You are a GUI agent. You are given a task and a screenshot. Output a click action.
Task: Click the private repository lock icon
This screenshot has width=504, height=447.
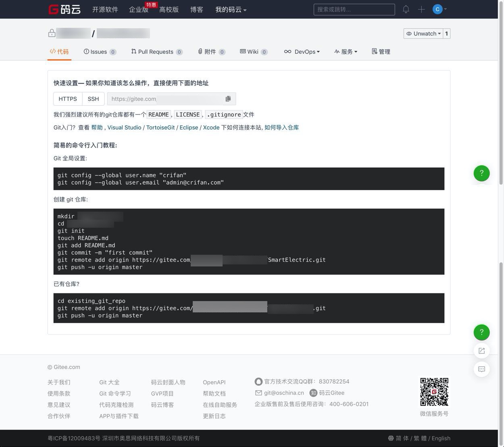(52, 33)
